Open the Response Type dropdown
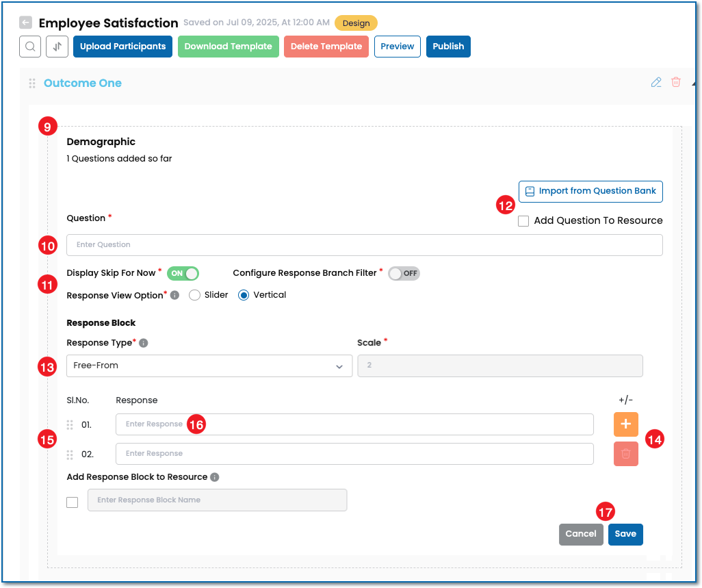Viewport: 702px width, 588px height. (209, 366)
